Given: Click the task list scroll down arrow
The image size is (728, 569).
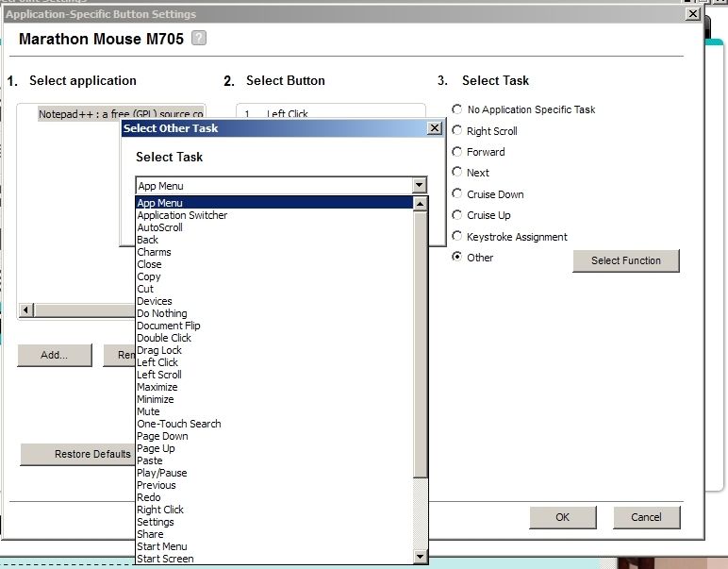Looking at the screenshot, I should pos(420,556).
